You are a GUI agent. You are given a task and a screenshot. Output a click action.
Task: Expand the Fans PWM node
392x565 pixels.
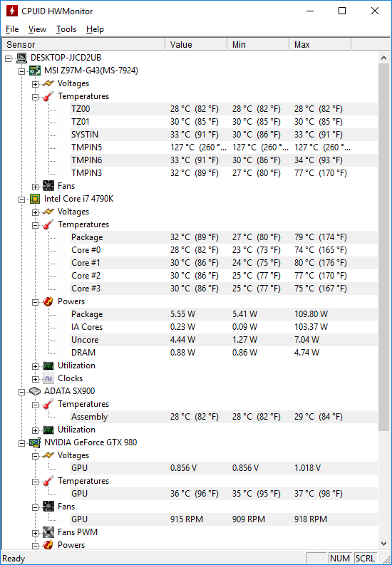[x=36, y=533]
